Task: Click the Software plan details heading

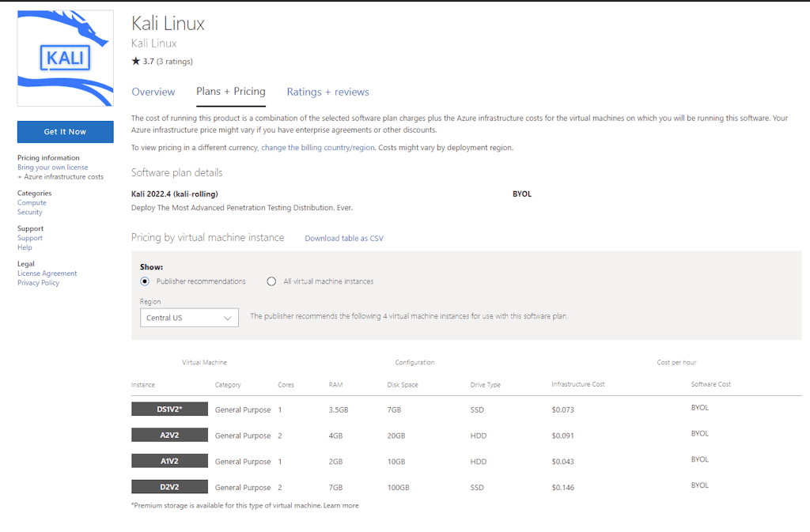Action: (176, 173)
